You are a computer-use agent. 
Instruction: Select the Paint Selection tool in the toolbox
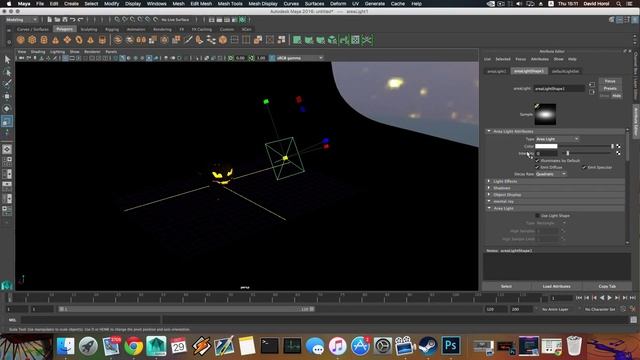7,84
